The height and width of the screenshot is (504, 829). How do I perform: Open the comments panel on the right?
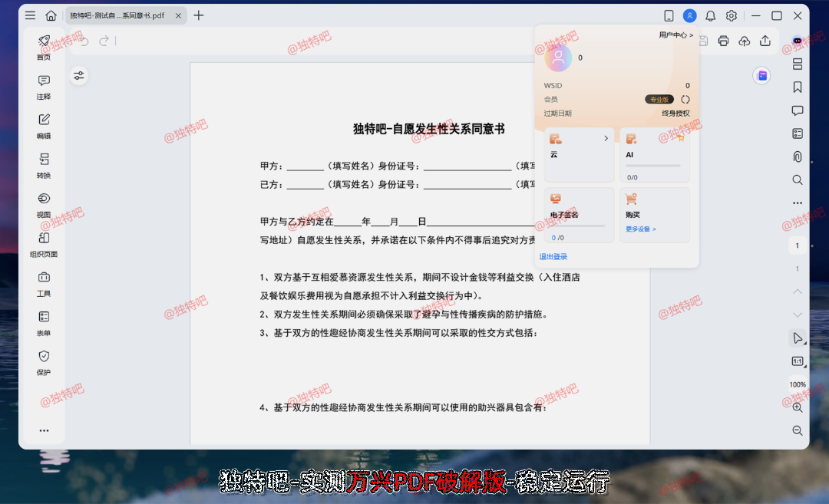798,110
